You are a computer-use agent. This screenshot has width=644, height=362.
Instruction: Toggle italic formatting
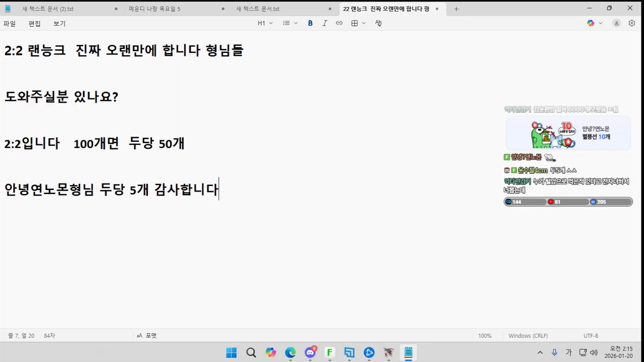[x=325, y=23]
